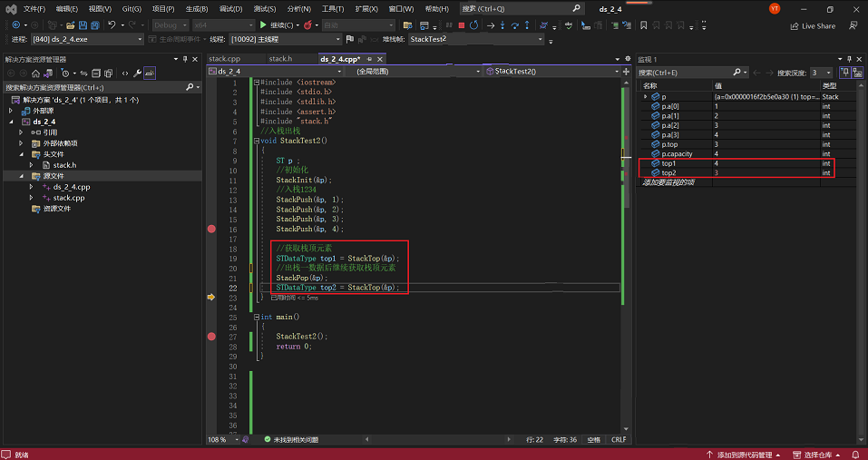The image size is (868, 460).
Task: Open the StackTest2() member dropdown
Action: (x=552, y=72)
